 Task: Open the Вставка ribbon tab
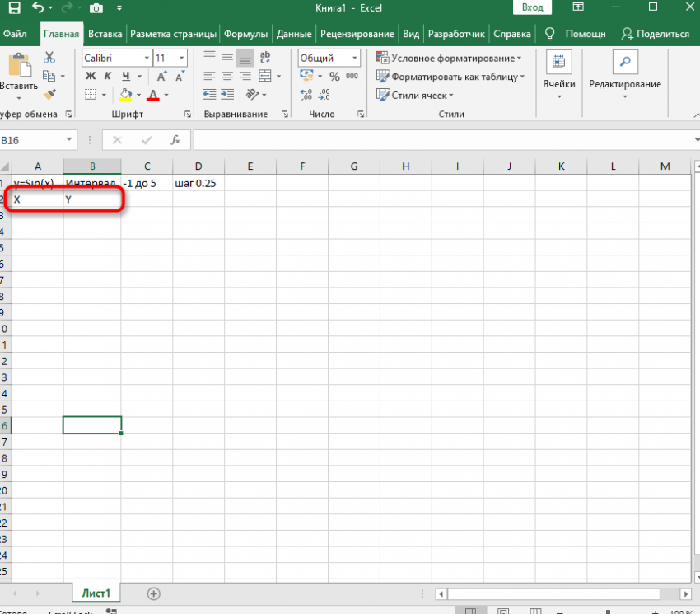click(105, 35)
